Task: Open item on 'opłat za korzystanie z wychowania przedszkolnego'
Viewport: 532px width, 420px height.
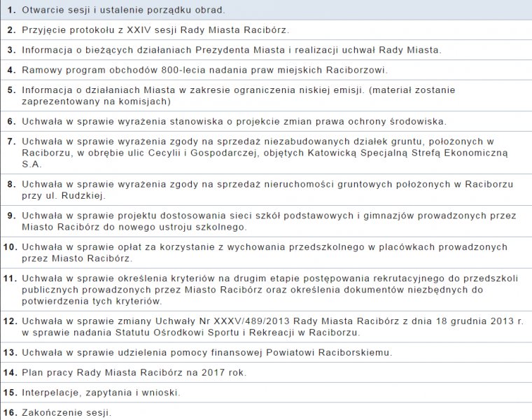Action: click(266, 253)
